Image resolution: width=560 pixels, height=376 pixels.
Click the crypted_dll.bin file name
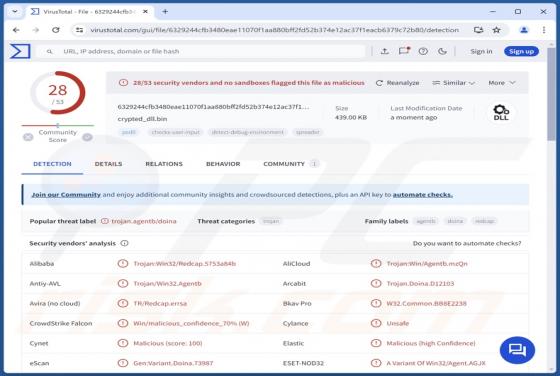(x=142, y=119)
